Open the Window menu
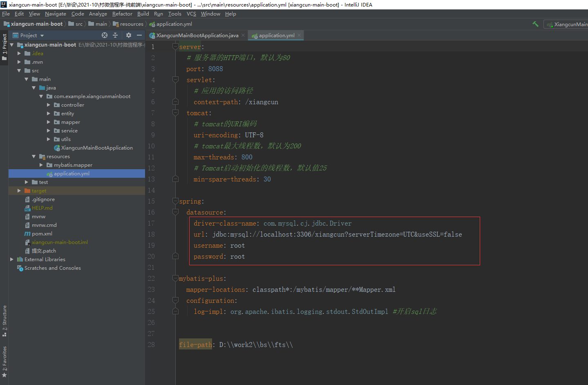The width and height of the screenshot is (588, 385). [x=210, y=14]
